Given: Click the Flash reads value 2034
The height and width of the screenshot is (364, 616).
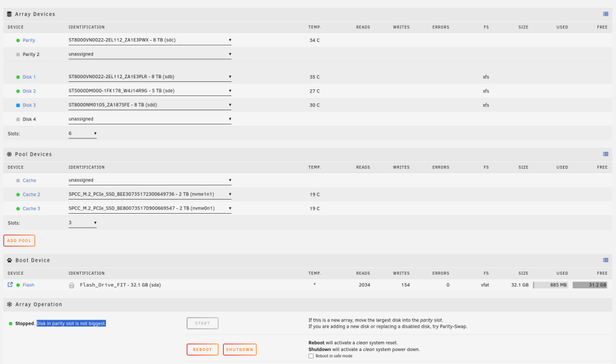Looking at the screenshot, I should click(364, 285).
